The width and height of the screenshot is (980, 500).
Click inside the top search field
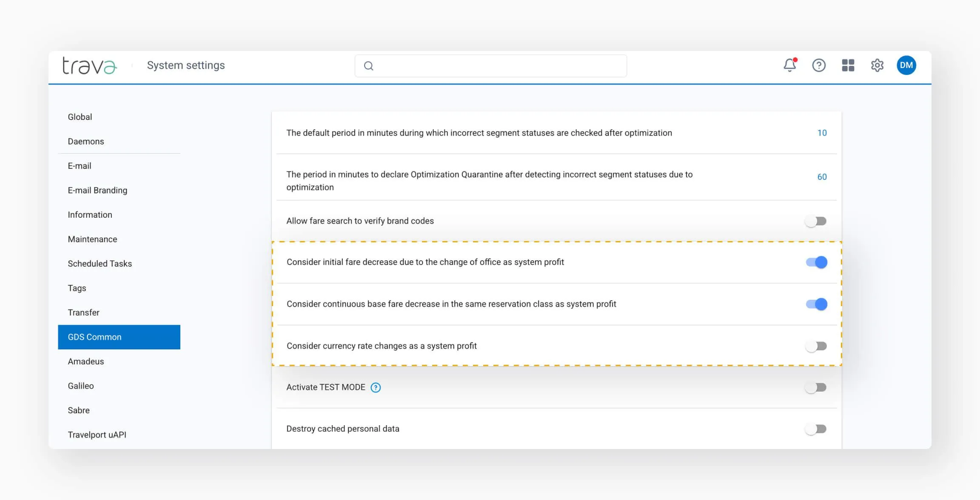tap(489, 66)
